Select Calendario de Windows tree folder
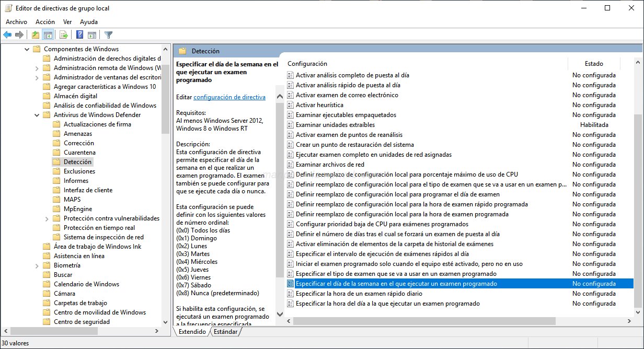644x349 pixels. tap(86, 284)
